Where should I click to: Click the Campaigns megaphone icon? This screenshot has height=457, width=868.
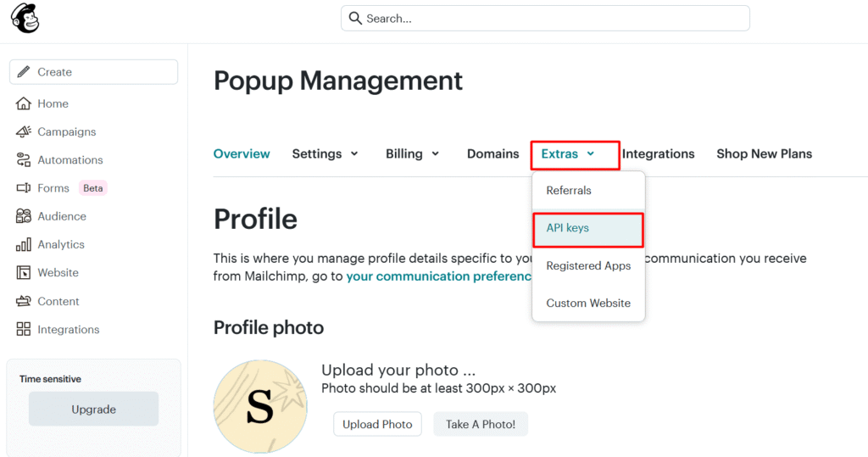(24, 131)
